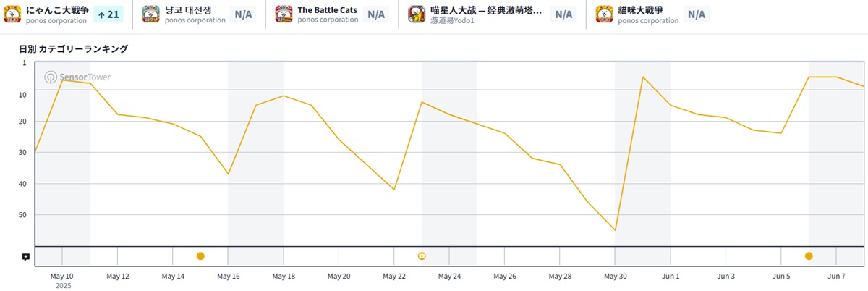868x291 pixels.
Task: Click the 냥코 대전쟁 app icon
Action: coord(151,14)
